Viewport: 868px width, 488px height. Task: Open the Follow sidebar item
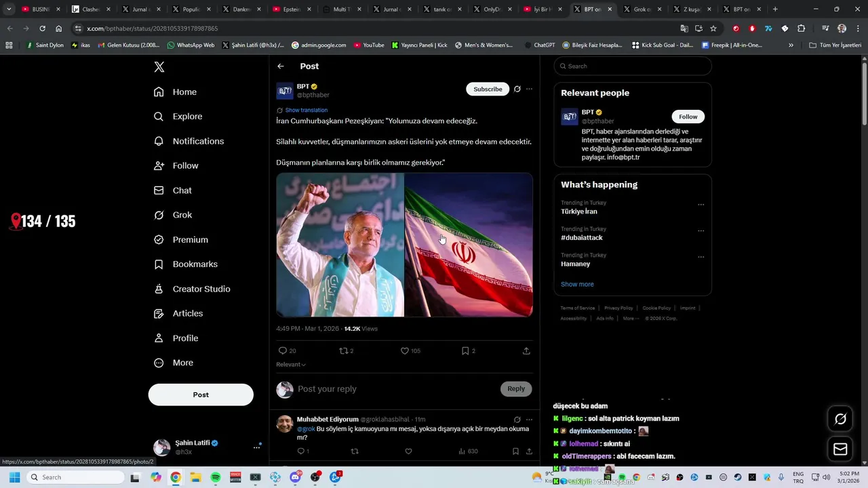point(176,165)
